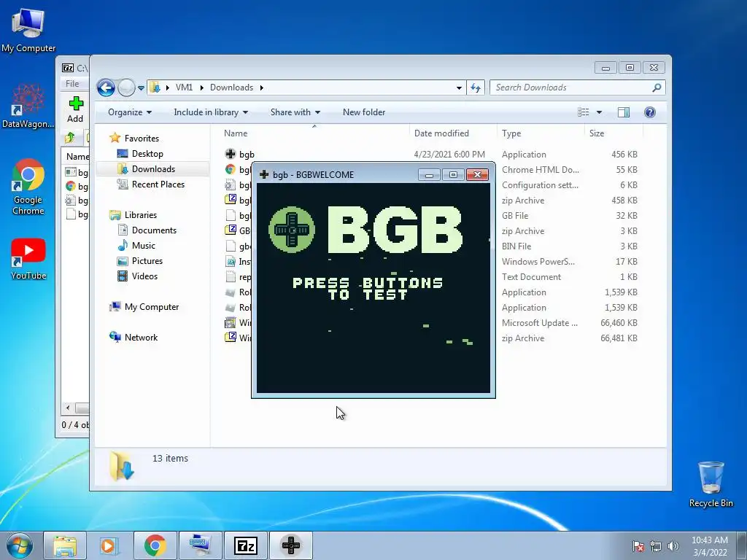Screen dimensions: 747x560
Task: Open Recent Places in the sidebar
Action: [158, 184]
